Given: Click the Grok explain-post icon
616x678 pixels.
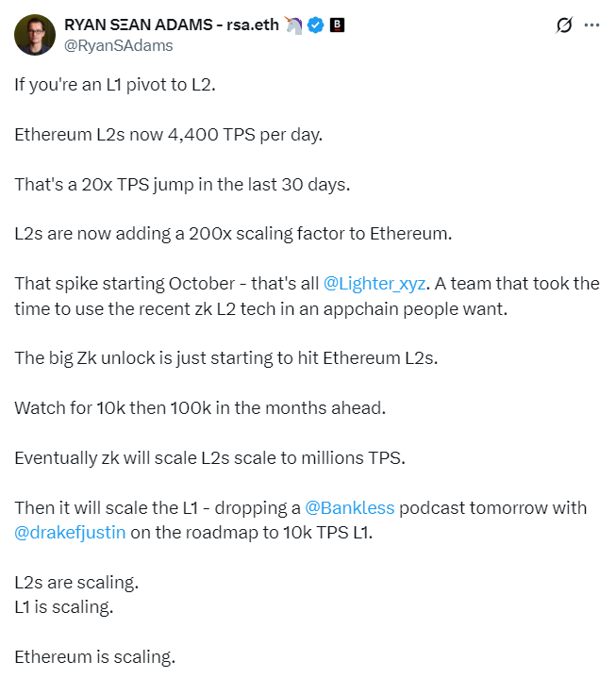Looking at the screenshot, I should point(564,25).
